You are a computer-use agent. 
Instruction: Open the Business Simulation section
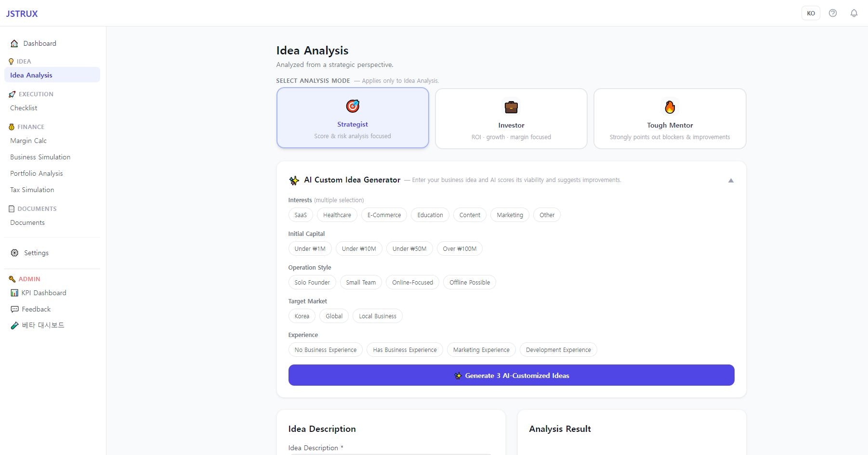[40, 157]
